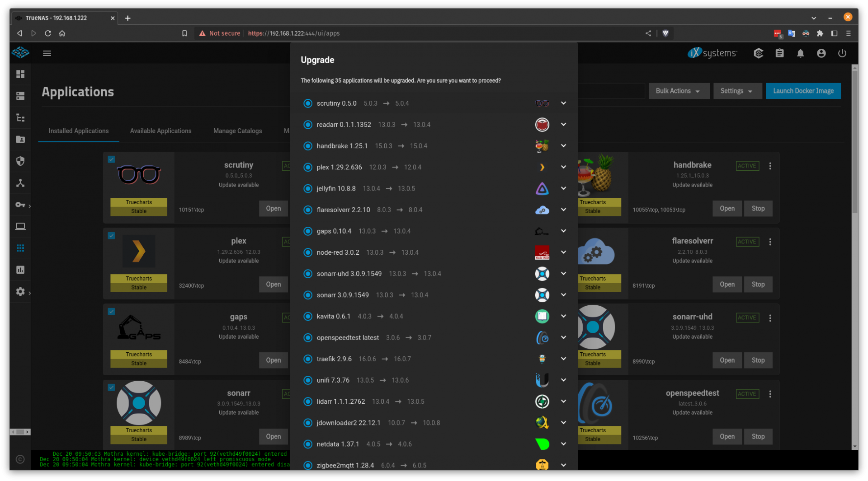Uncheck the sonarr app checkbox
This screenshot has width=868, height=481.
coord(111,388)
